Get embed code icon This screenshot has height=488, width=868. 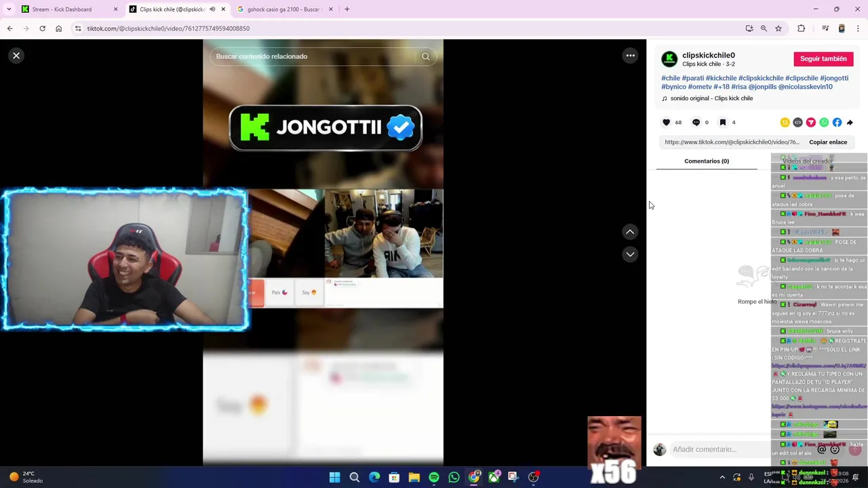pos(797,123)
